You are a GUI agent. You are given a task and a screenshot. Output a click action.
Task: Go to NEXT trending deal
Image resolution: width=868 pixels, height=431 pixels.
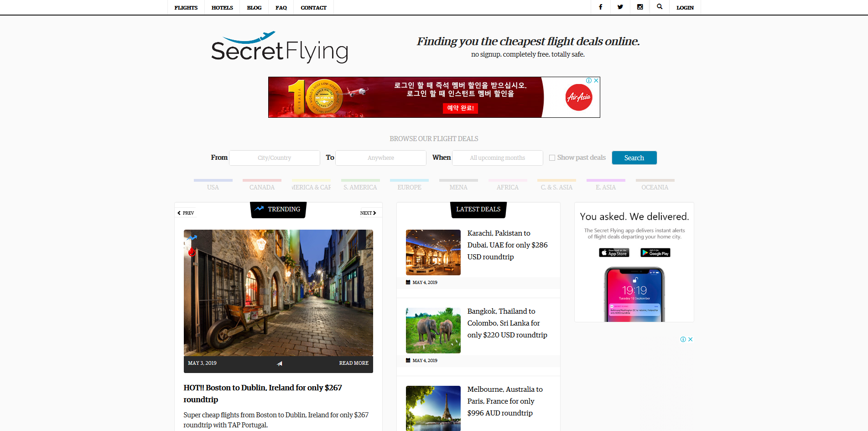click(368, 213)
